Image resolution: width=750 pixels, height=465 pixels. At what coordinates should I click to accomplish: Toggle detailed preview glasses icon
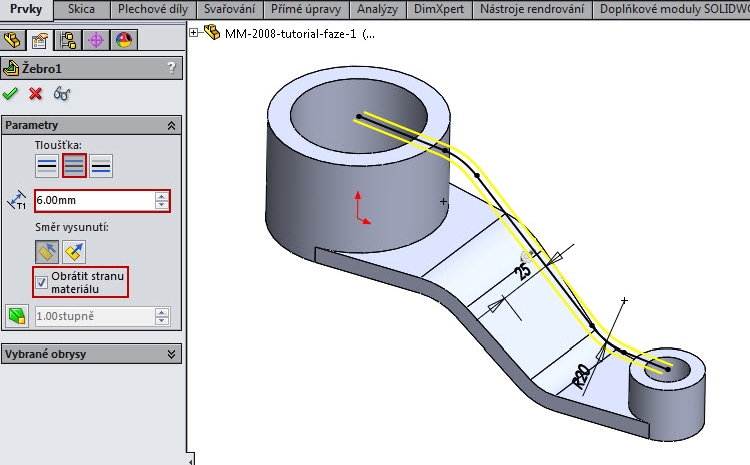tap(62, 93)
